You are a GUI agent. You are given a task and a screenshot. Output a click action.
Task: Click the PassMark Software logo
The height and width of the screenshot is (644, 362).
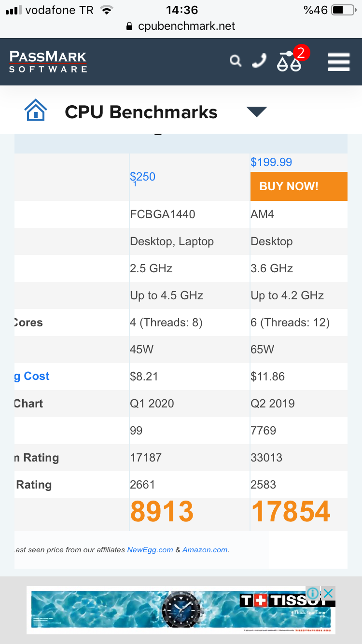coord(48,62)
